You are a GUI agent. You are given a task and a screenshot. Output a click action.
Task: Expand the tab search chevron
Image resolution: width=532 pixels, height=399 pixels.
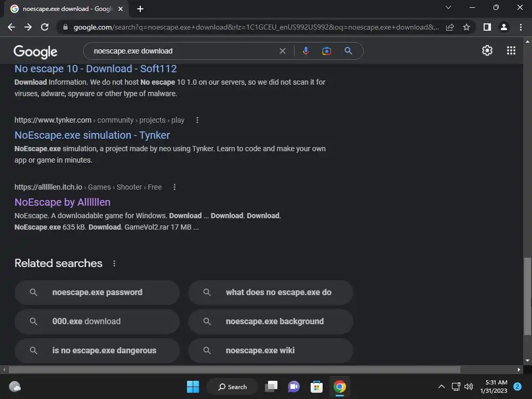(x=448, y=7)
